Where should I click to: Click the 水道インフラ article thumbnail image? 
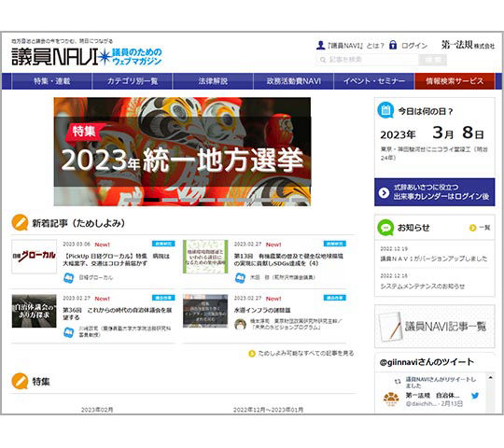205,311
